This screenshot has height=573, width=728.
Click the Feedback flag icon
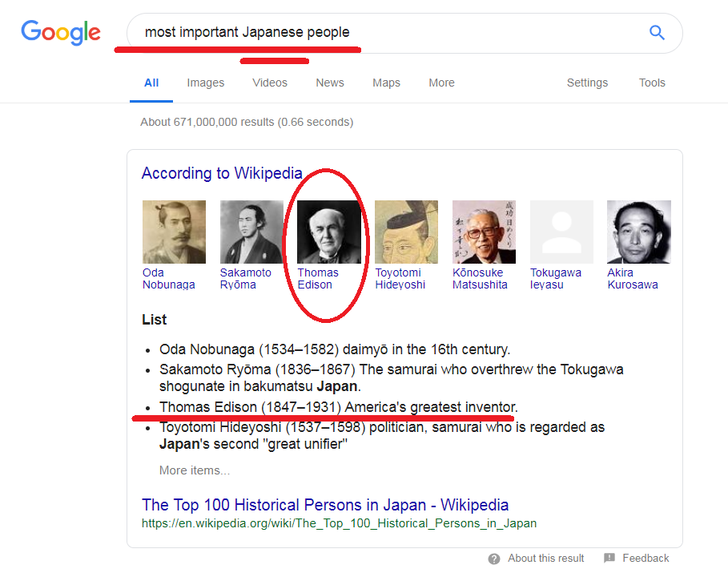[x=609, y=558]
